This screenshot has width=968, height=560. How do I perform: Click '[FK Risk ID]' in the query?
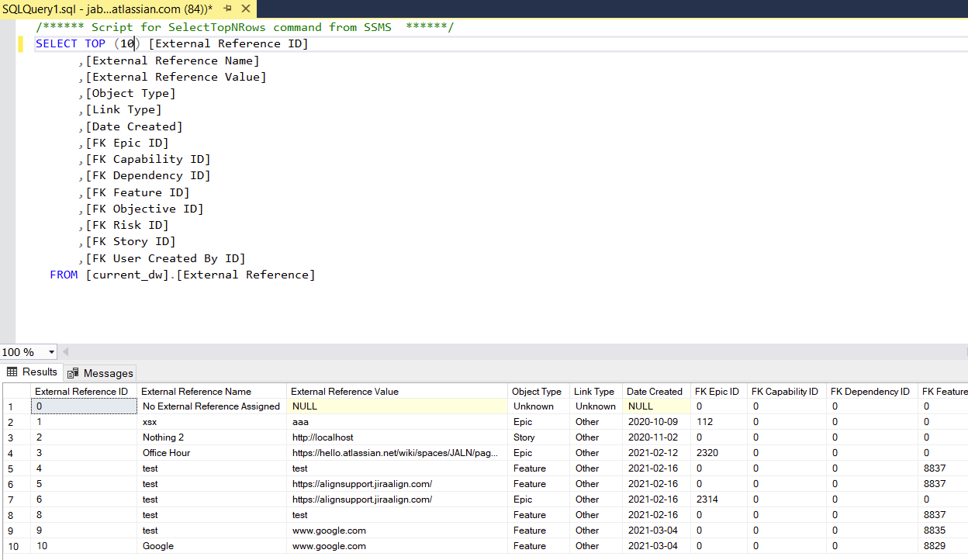[x=127, y=225]
